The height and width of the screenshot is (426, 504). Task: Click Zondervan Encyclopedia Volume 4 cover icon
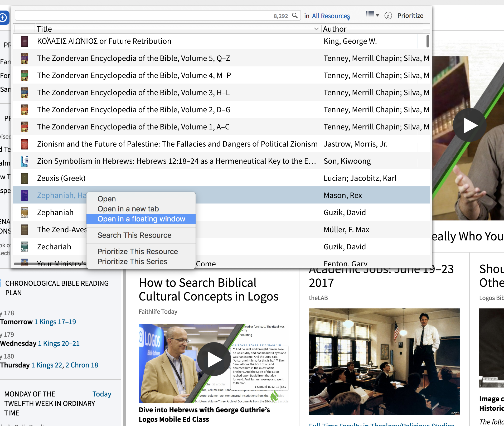pyautogui.click(x=24, y=76)
